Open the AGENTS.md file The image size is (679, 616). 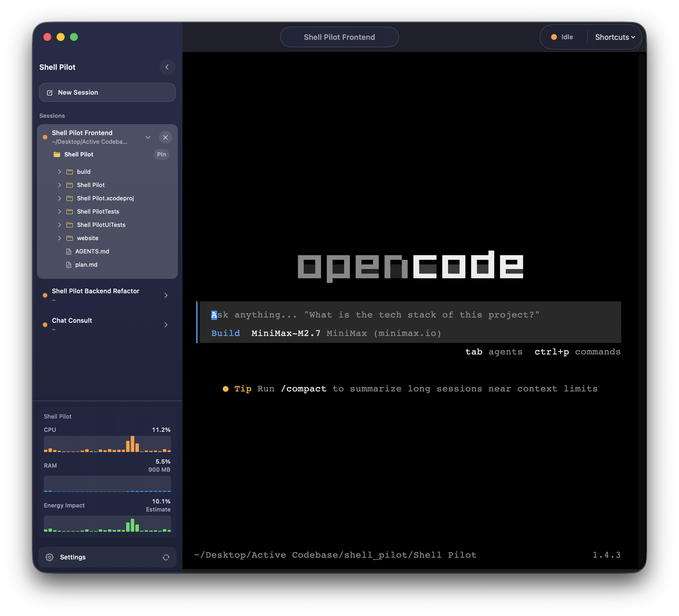point(92,251)
